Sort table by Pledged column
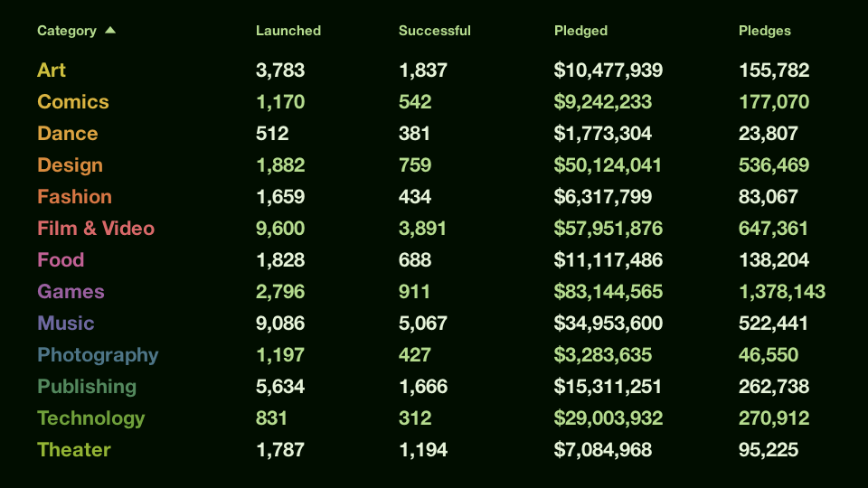 pos(580,31)
